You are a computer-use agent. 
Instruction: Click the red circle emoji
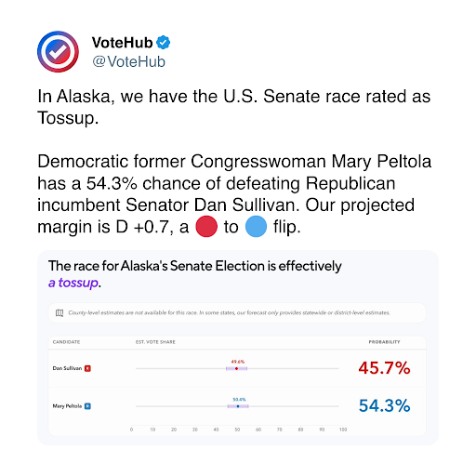[206, 227]
